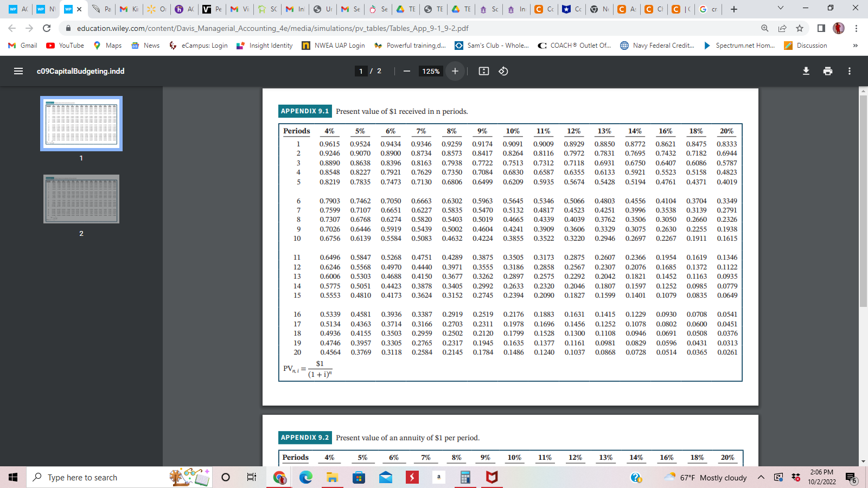Open McAfee from the system tray

point(491,478)
